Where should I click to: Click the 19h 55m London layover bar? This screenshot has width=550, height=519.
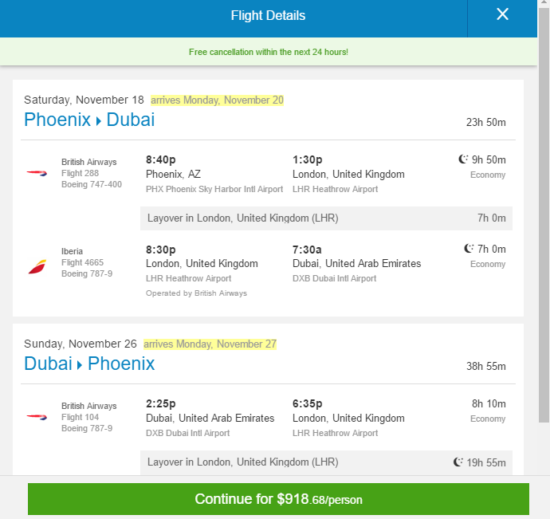click(x=326, y=462)
